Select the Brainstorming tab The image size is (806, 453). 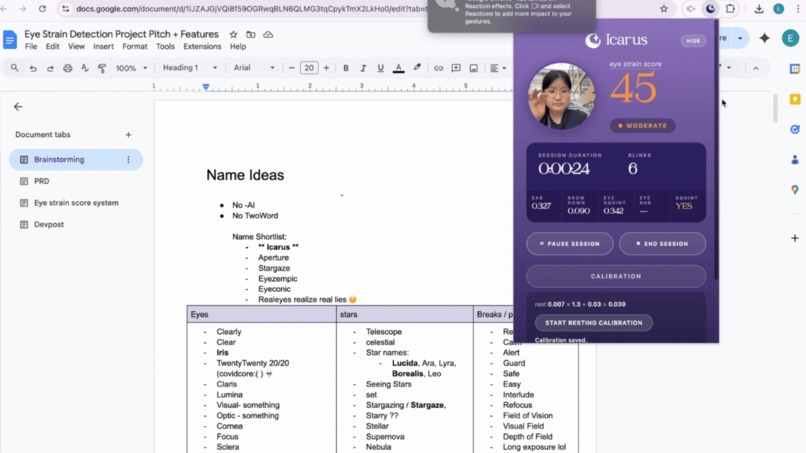[76, 159]
